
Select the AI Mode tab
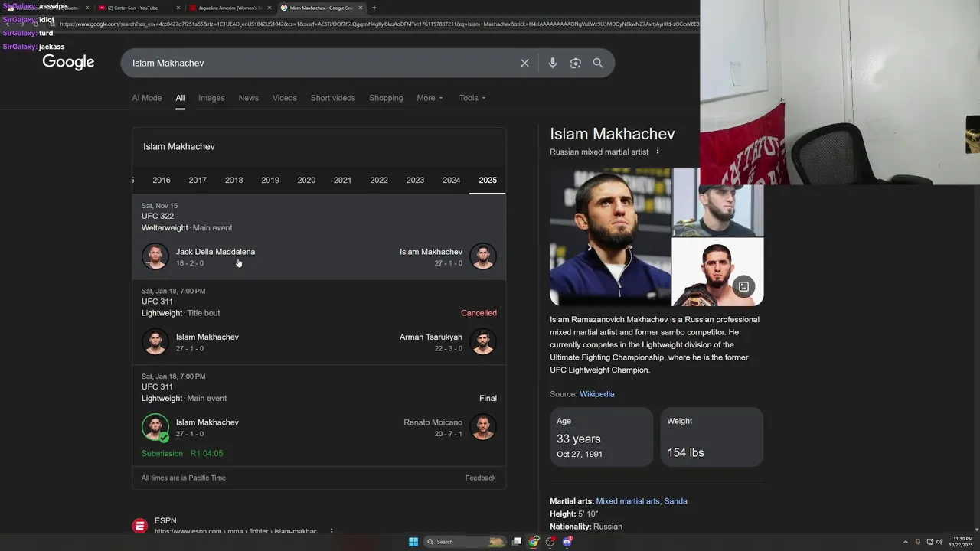pos(146,98)
